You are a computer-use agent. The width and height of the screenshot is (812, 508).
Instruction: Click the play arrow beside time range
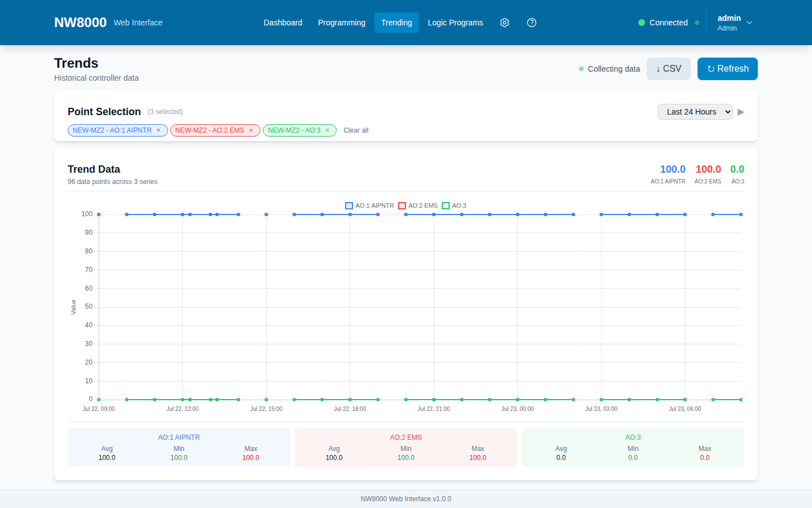click(741, 112)
